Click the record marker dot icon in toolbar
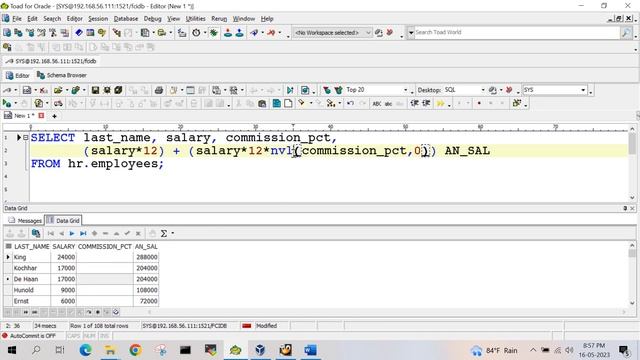The width and height of the screenshot is (640, 360). 479,103
